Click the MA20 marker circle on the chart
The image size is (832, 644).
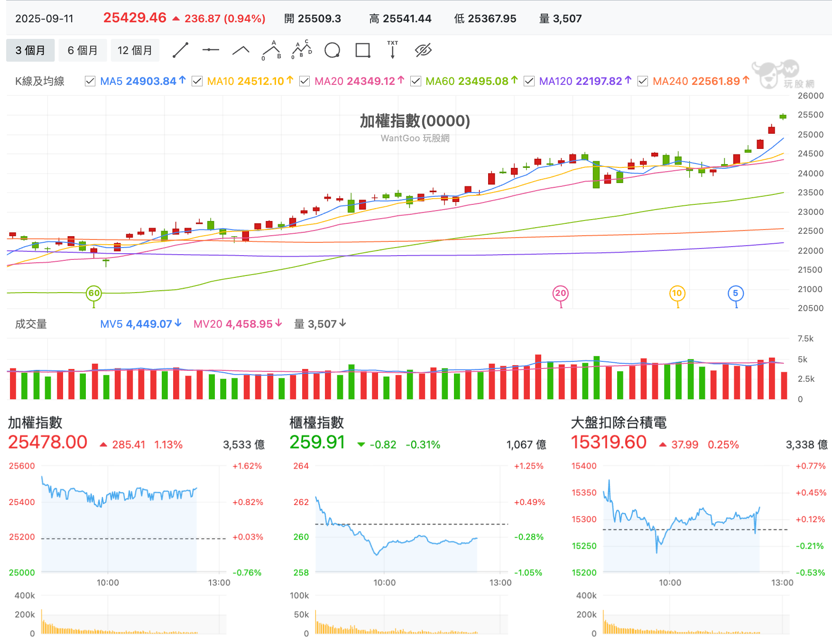(x=561, y=293)
